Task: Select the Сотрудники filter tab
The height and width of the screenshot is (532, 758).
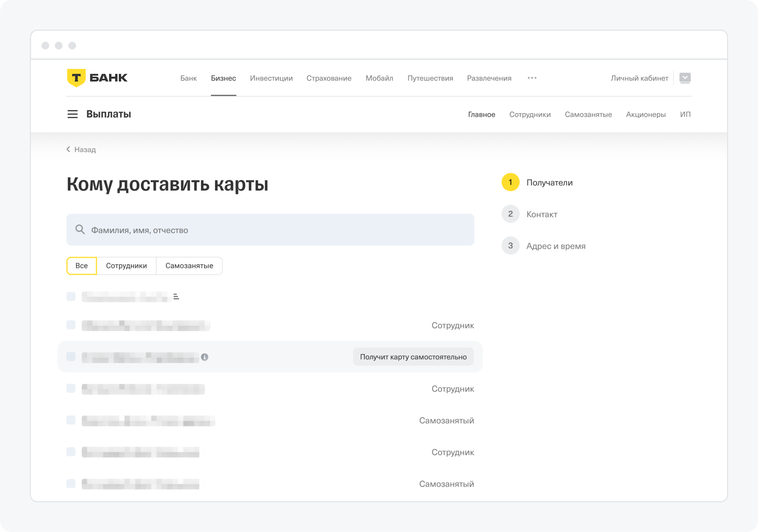Action: coord(127,266)
